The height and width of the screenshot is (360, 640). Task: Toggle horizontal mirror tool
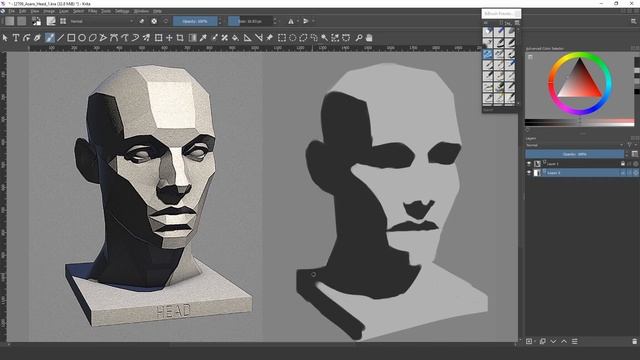coord(291,21)
